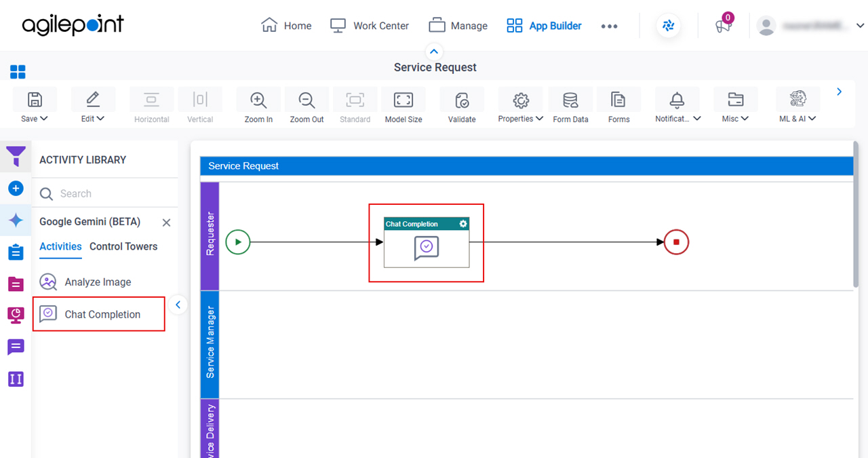Open the Properties dropdown
Image resolution: width=868 pixels, height=458 pixels.
pos(520,107)
